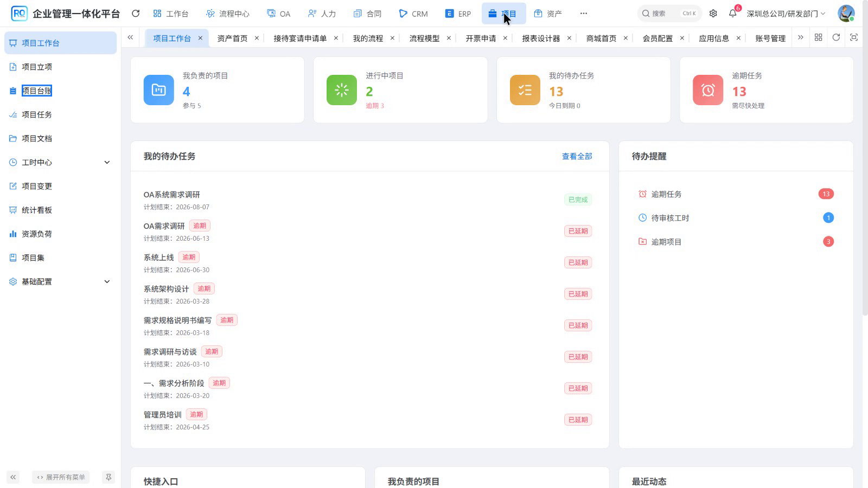Screen dimensions: 868x488
Task: Click the 已延期 status tag for 管理员培训
Action: point(578,420)
